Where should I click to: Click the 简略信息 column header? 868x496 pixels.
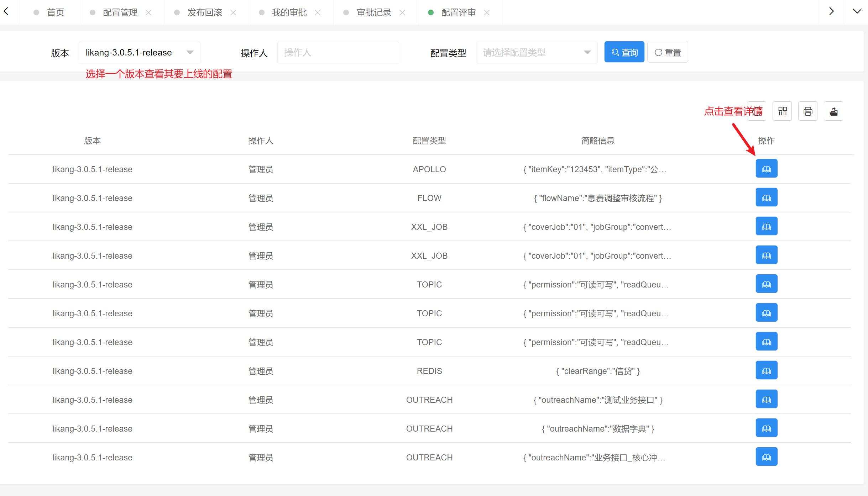pyautogui.click(x=598, y=141)
